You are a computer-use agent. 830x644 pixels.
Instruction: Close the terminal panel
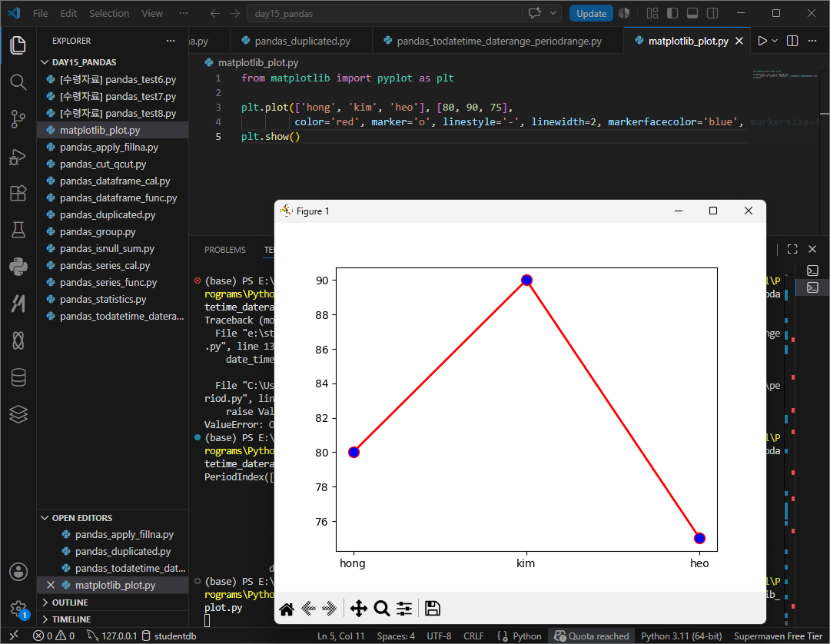pyautogui.click(x=812, y=249)
